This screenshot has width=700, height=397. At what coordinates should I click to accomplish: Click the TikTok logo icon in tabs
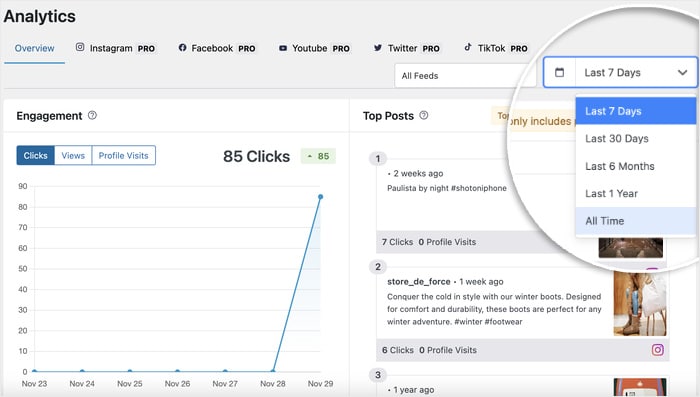click(x=468, y=47)
